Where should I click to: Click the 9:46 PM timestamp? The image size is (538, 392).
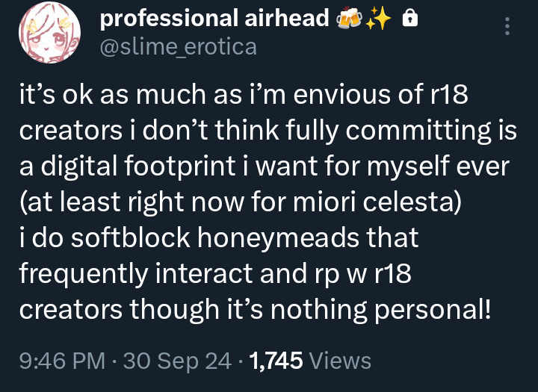point(62,361)
